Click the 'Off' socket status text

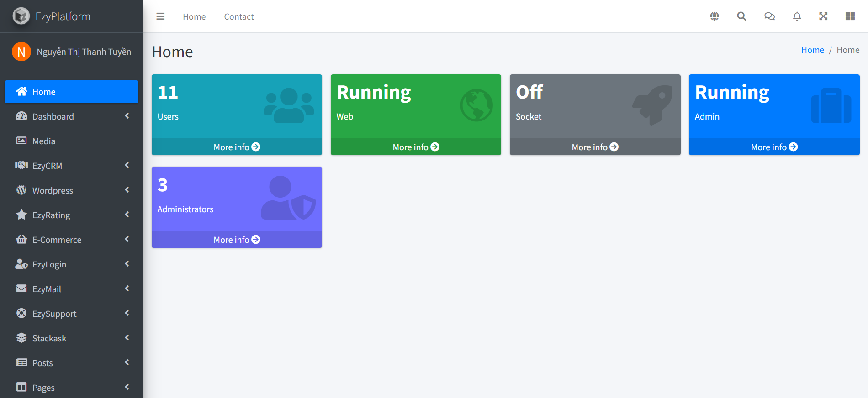[529, 92]
